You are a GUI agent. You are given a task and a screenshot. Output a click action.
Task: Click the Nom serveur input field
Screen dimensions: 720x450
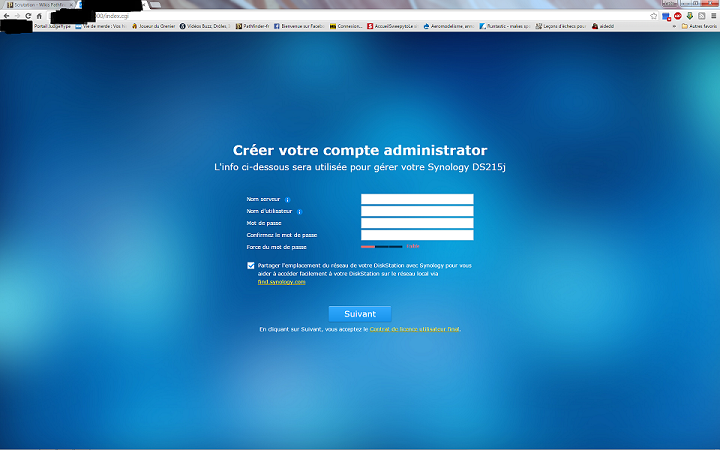(x=417, y=199)
